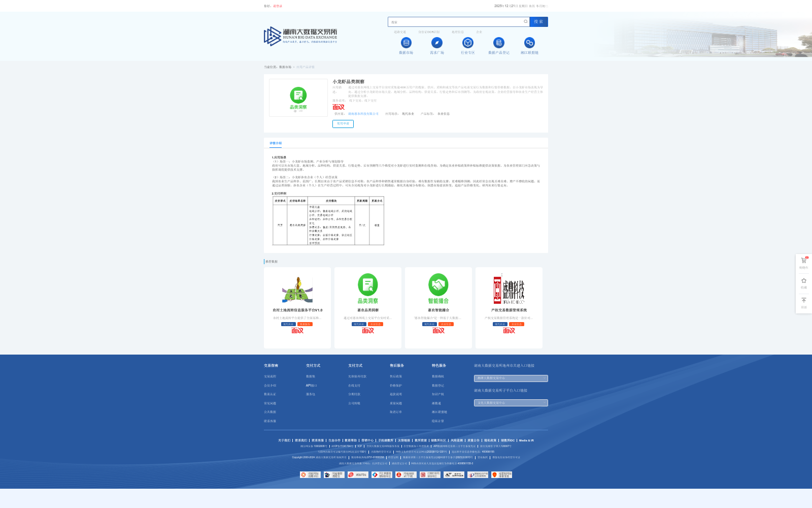This screenshot has height=508, width=812.
Task: Click the 使用申请 button
Action: pyautogui.click(x=343, y=123)
